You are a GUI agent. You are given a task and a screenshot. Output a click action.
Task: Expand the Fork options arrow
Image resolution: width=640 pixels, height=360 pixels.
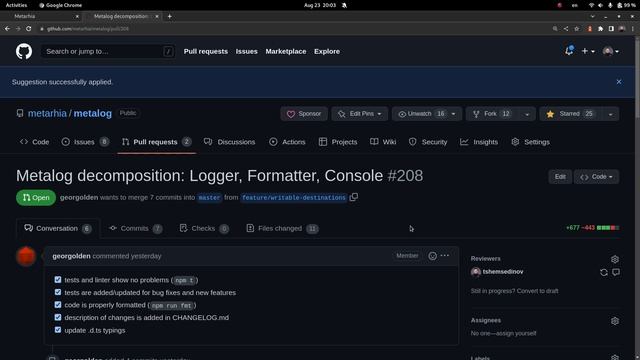[527, 114]
